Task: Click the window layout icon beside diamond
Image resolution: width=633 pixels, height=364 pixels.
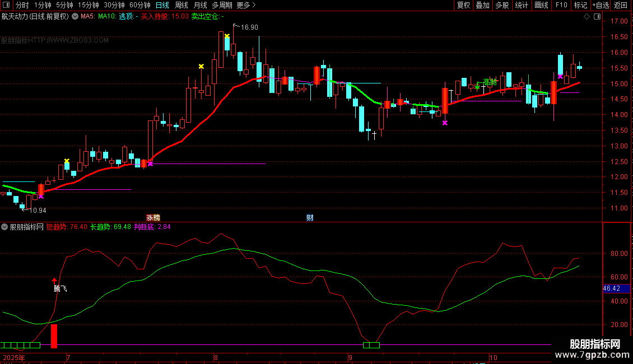Action: click(597, 17)
